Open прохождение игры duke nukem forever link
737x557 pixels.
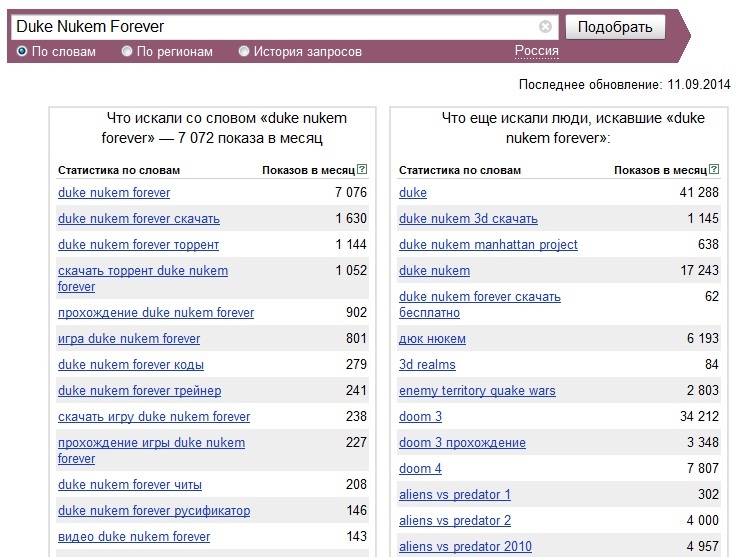tap(151, 450)
